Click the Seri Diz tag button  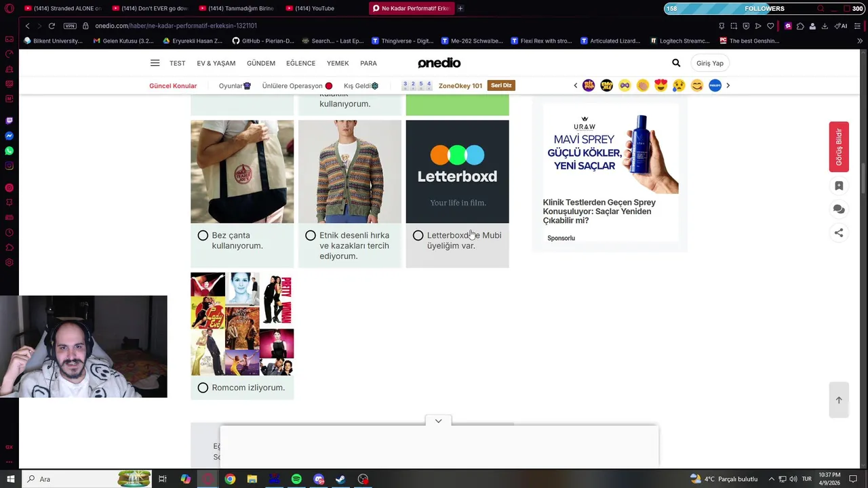tap(501, 85)
